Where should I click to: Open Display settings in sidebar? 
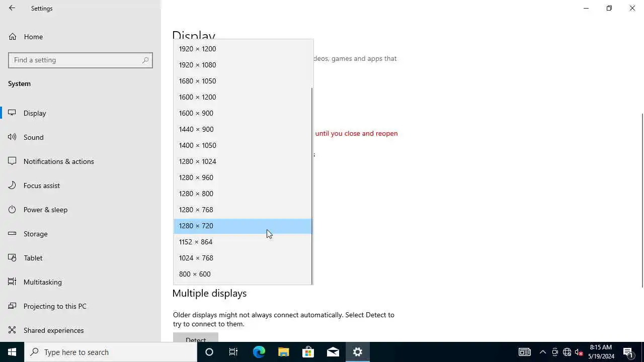tap(80, 113)
